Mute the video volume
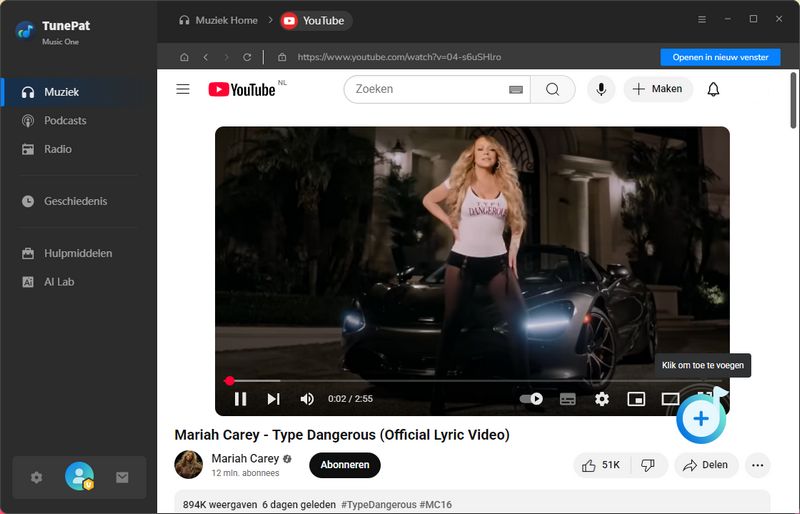Viewport: 800px width, 514px height. pyautogui.click(x=307, y=399)
